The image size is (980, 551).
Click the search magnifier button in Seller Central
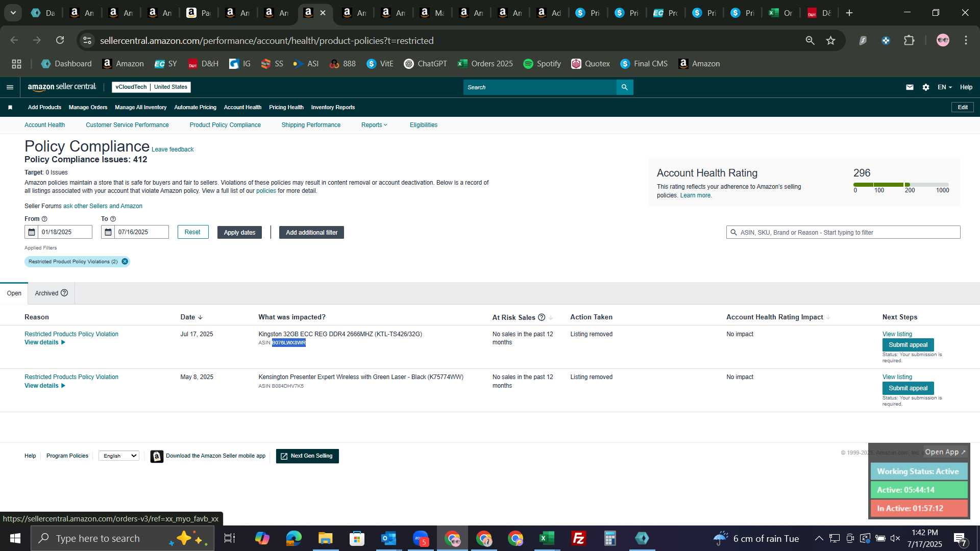(625, 87)
